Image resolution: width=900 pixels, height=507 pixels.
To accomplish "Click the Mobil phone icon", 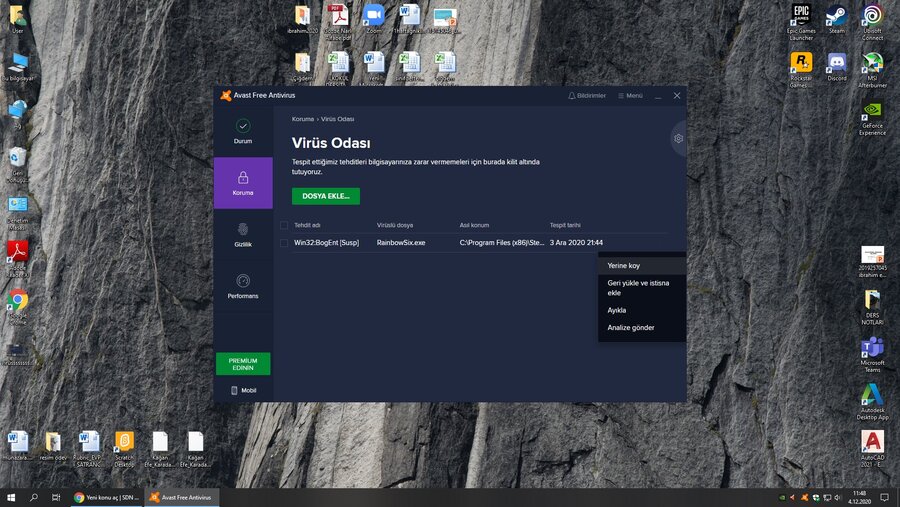I will point(234,390).
